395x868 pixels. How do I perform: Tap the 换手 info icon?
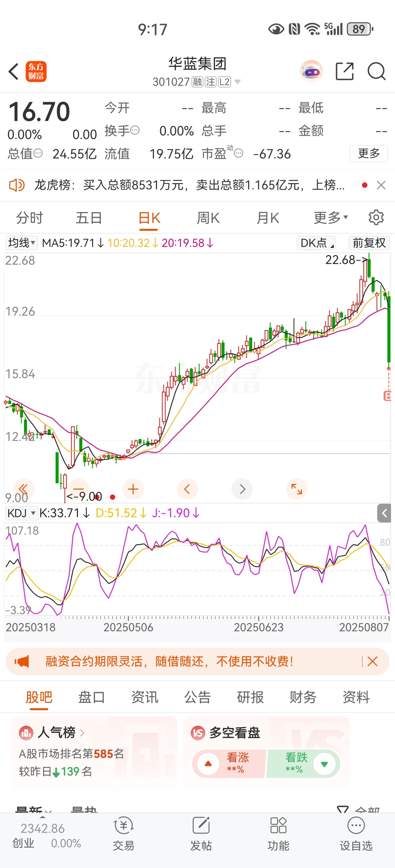[x=135, y=130]
